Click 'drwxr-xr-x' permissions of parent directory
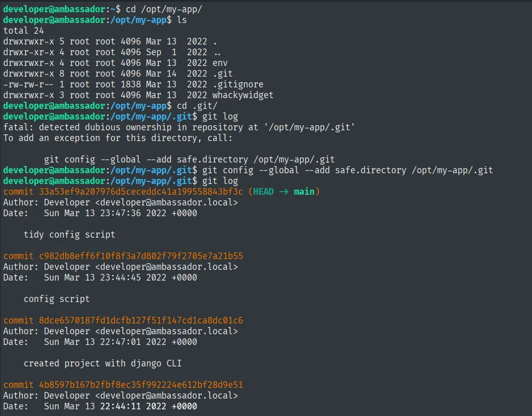This screenshot has height=416, width=532. coord(29,52)
